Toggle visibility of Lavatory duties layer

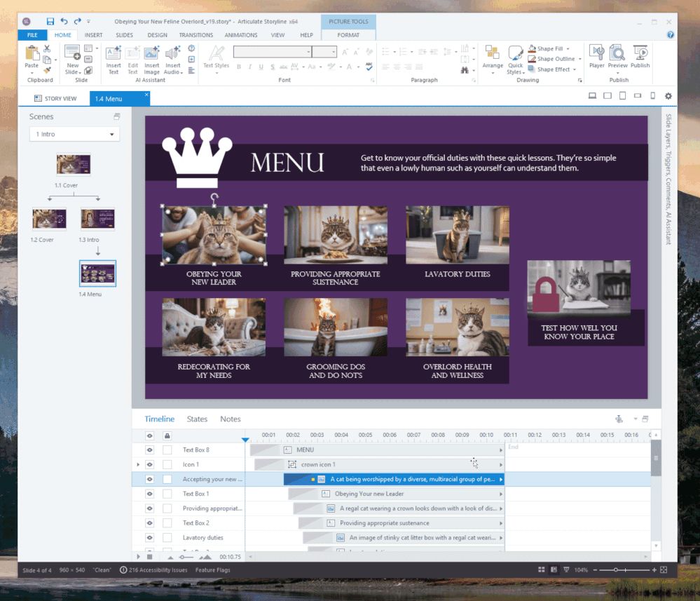tap(149, 538)
